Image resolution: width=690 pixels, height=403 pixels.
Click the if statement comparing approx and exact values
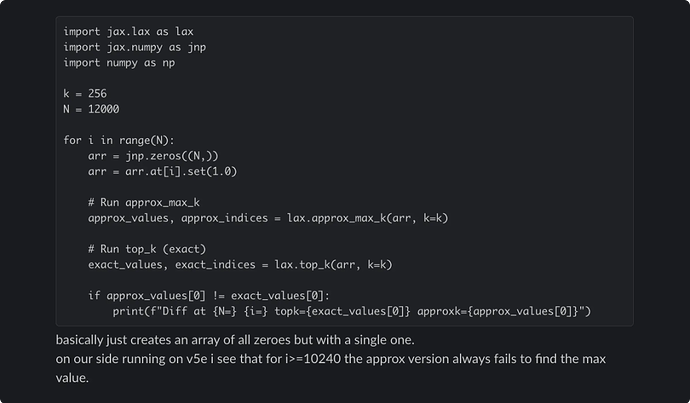click(208, 295)
